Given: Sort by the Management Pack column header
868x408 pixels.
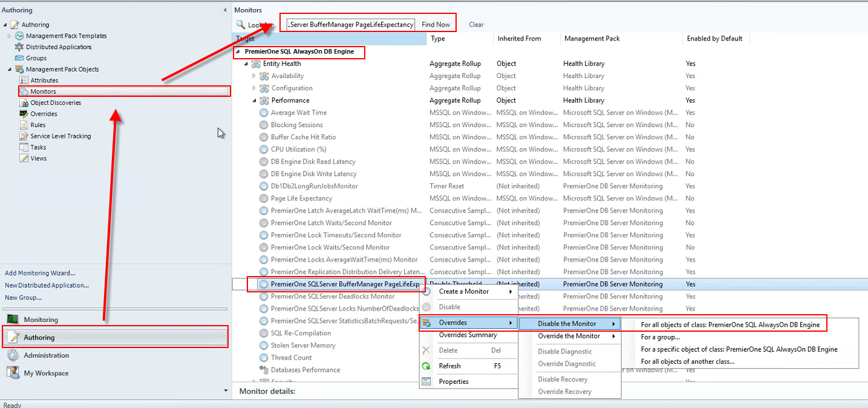Looking at the screenshot, I should 621,38.
